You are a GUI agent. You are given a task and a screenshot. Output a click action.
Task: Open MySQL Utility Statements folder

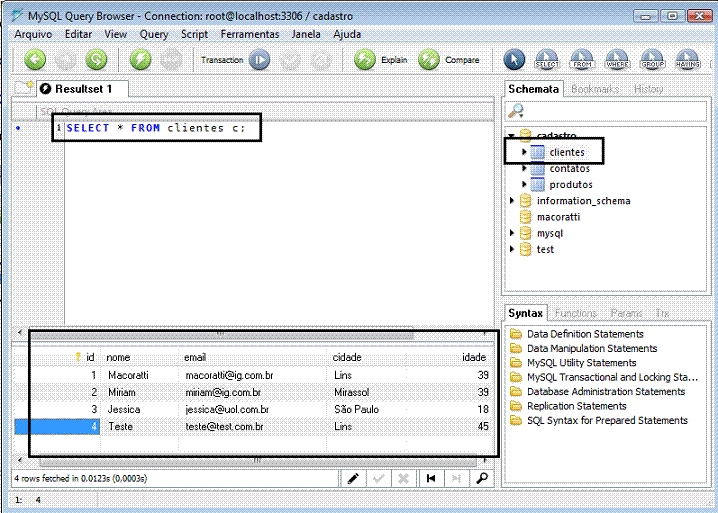click(x=581, y=363)
